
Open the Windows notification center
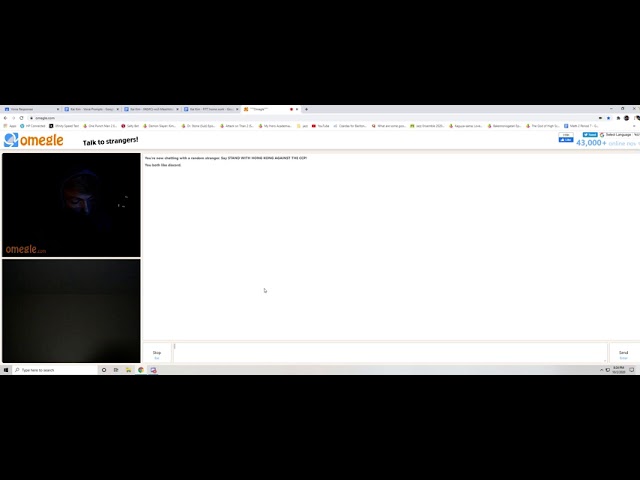click(632, 370)
